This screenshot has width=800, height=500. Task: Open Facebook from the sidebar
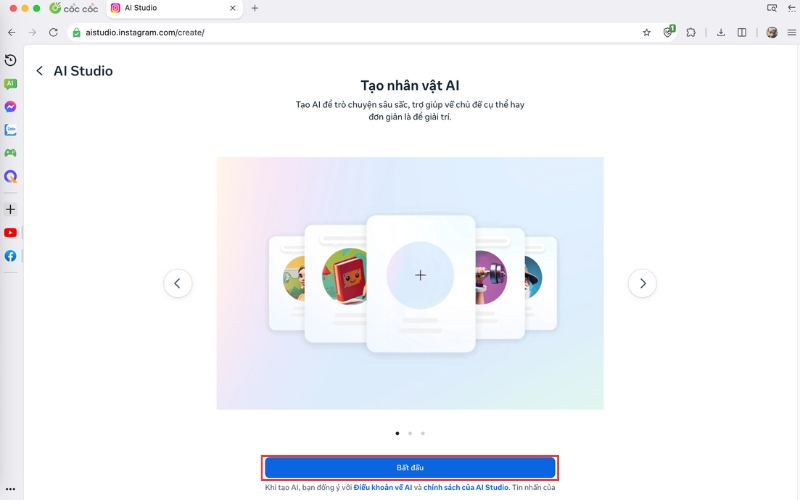tap(10, 256)
